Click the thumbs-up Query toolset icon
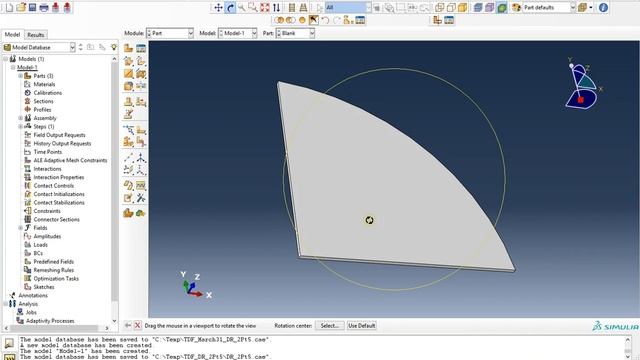The height and width of the screenshot is (360, 640). click(x=129, y=213)
